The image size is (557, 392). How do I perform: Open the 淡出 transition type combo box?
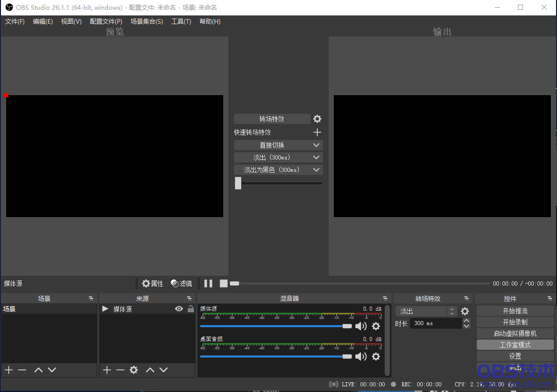[426, 311]
